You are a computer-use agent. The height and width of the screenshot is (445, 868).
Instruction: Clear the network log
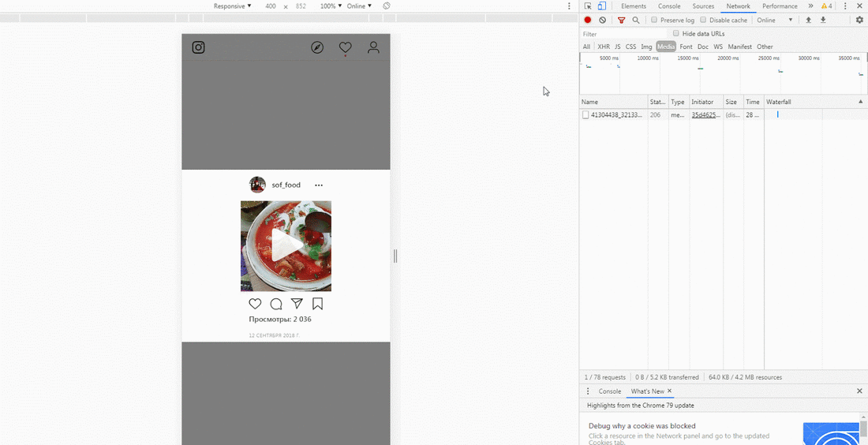(x=602, y=20)
